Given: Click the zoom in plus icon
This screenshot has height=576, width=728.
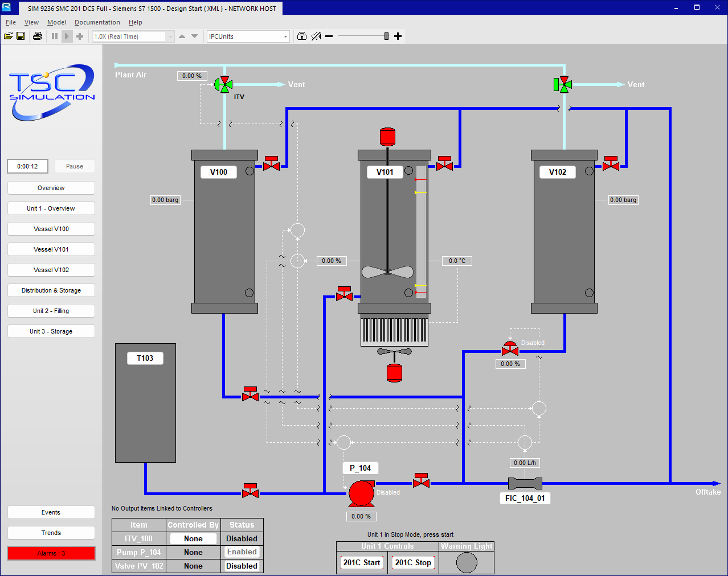Looking at the screenshot, I should tap(398, 36).
